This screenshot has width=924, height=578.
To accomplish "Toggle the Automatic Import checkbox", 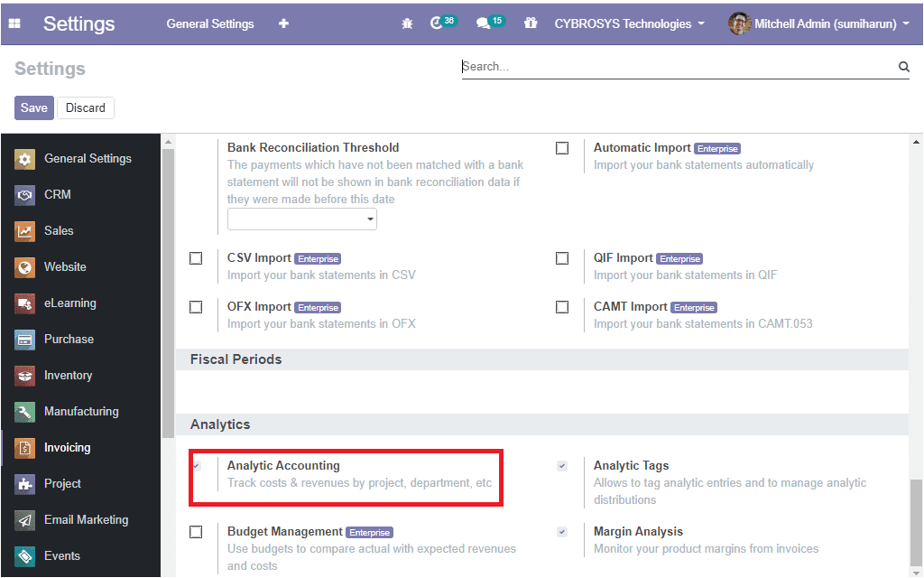I will (x=562, y=148).
